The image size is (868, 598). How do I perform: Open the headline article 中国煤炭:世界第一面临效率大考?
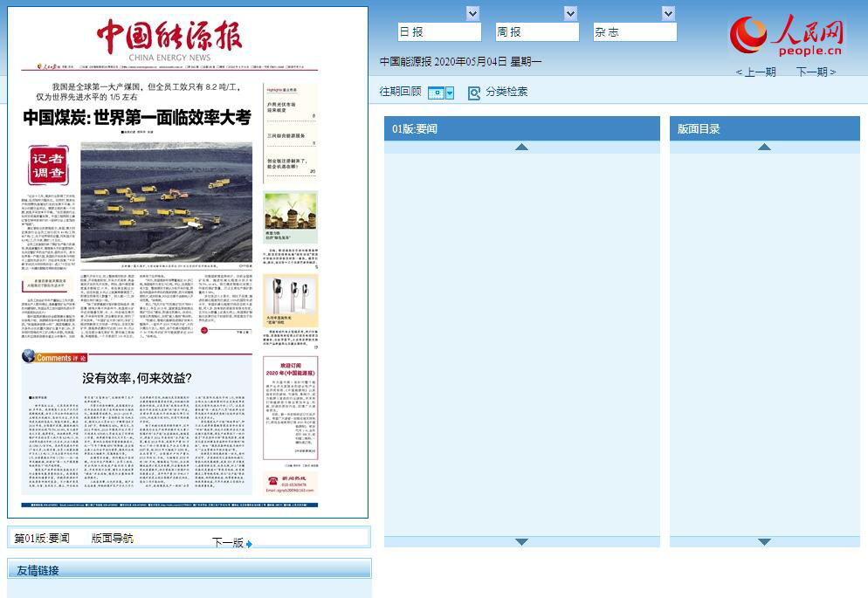click(x=137, y=118)
